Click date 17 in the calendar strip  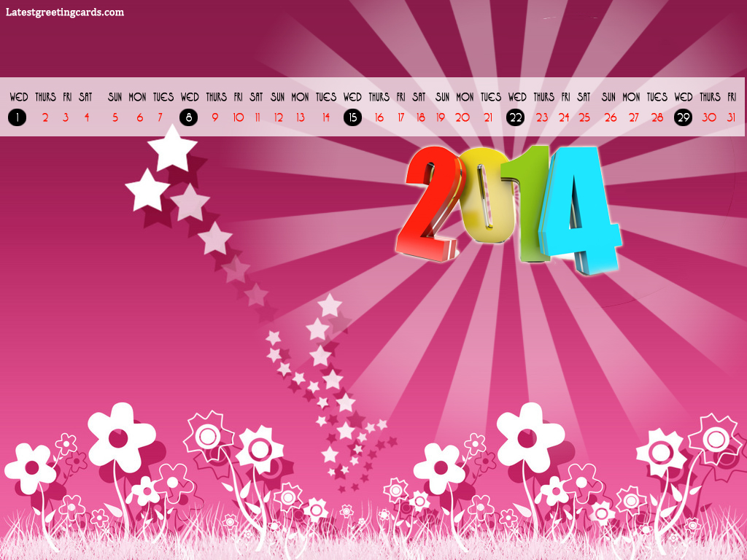[x=401, y=117]
